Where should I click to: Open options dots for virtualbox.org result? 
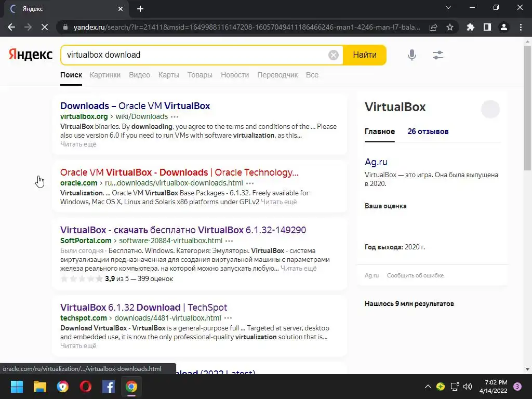point(175,117)
